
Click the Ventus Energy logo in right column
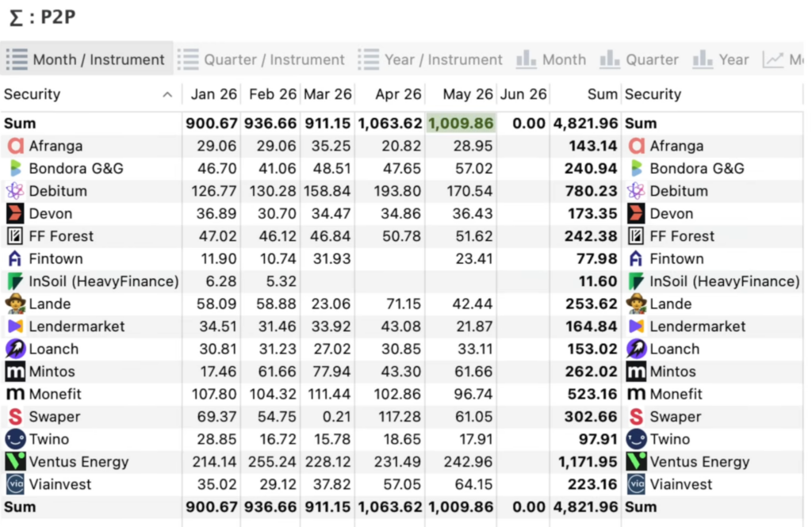click(x=636, y=461)
